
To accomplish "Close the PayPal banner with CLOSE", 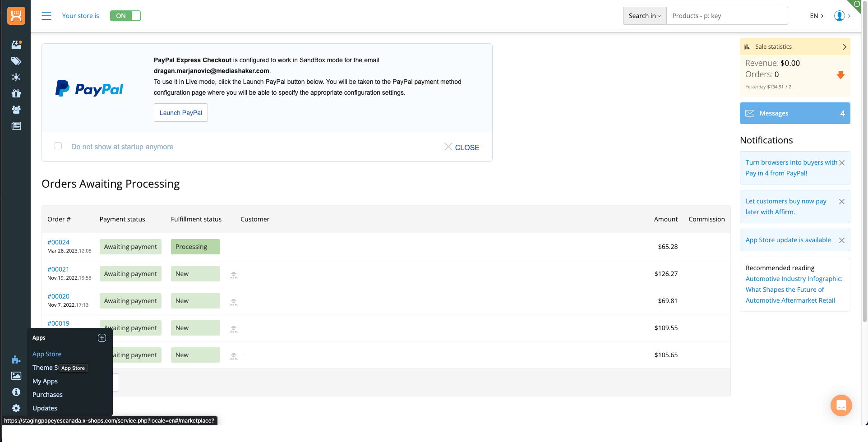I will [462, 147].
